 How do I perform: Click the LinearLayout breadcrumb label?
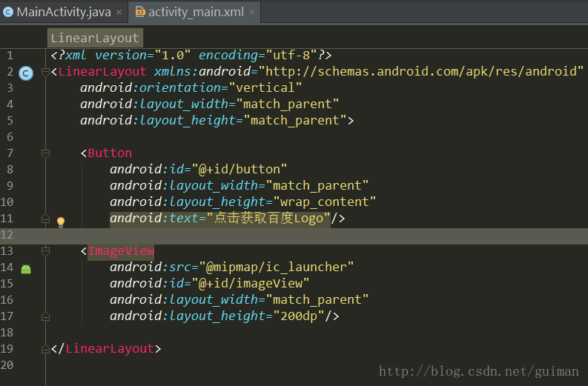click(95, 38)
